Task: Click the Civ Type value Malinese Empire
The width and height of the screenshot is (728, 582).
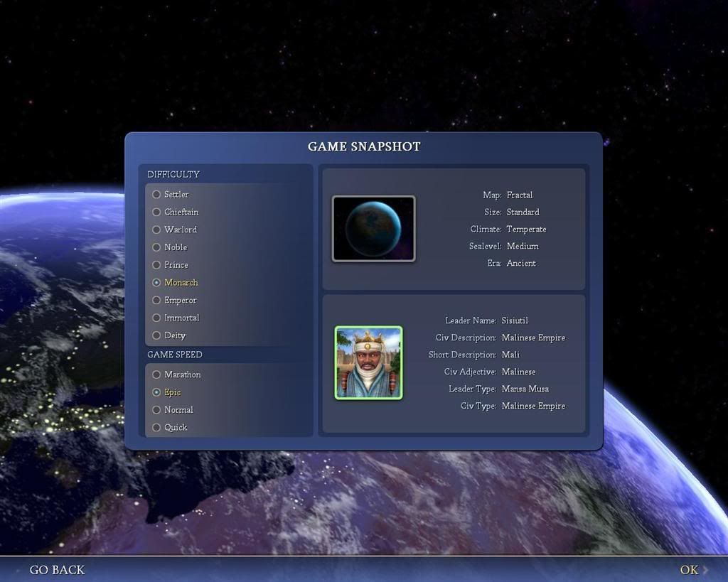Action: pos(533,406)
